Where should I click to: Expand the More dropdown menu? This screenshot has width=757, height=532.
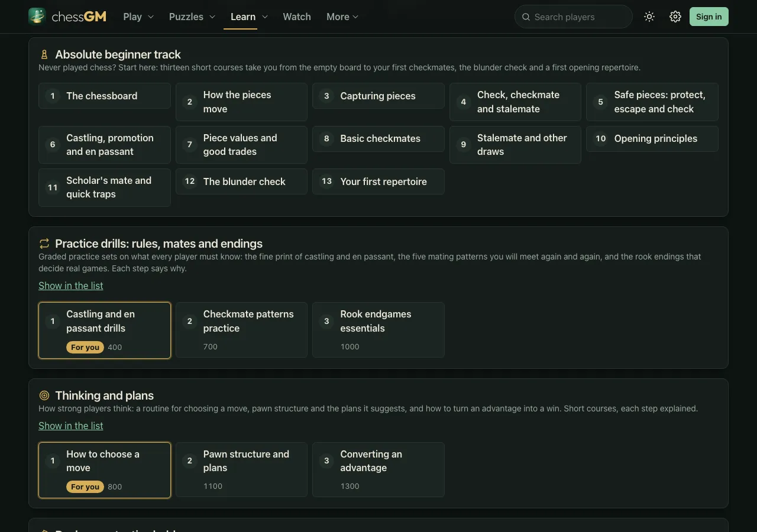(x=342, y=17)
